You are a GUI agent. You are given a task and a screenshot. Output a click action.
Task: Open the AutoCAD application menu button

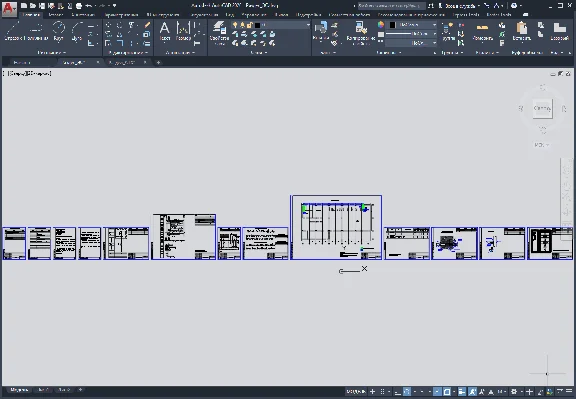pos(9,8)
